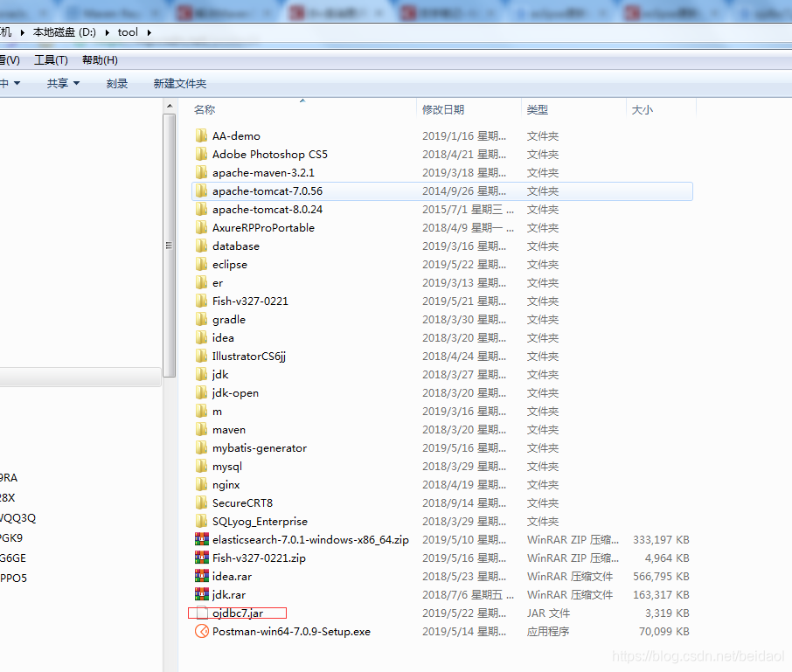This screenshot has height=672, width=792.
Task: Click the apache-maven-3.2.1 folder icon
Action: 201,173
